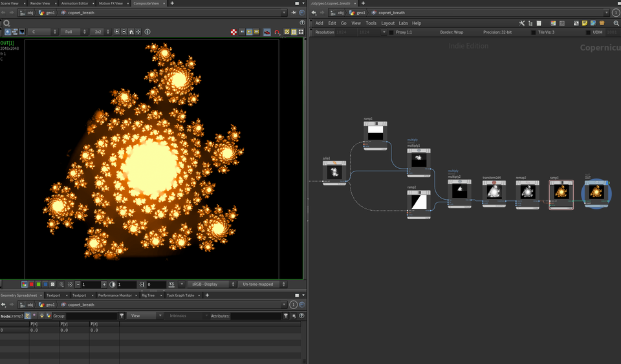The height and width of the screenshot is (364, 621).
Task: Expand the View dropdown in geometry spreadsheet
Action: 144,316
